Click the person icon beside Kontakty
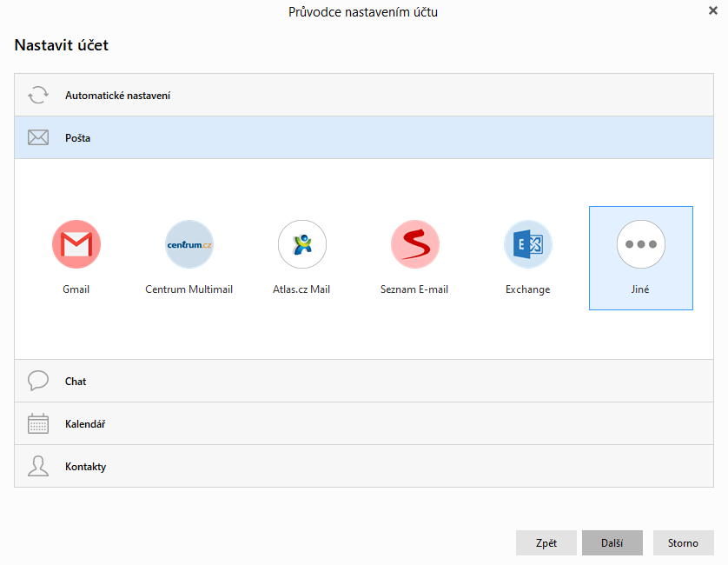This screenshot has width=728, height=565. 38,466
